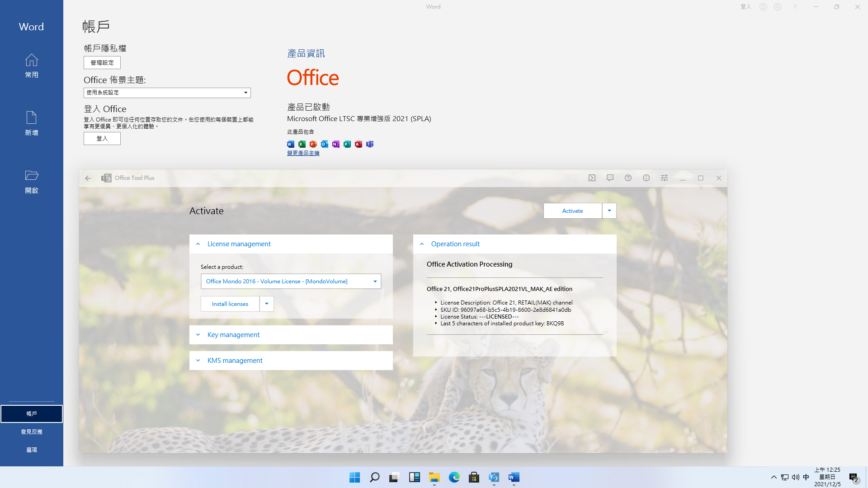868x488 pixels.
Task: Open the About info icon in Office Tool Plus
Action: [646, 178]
